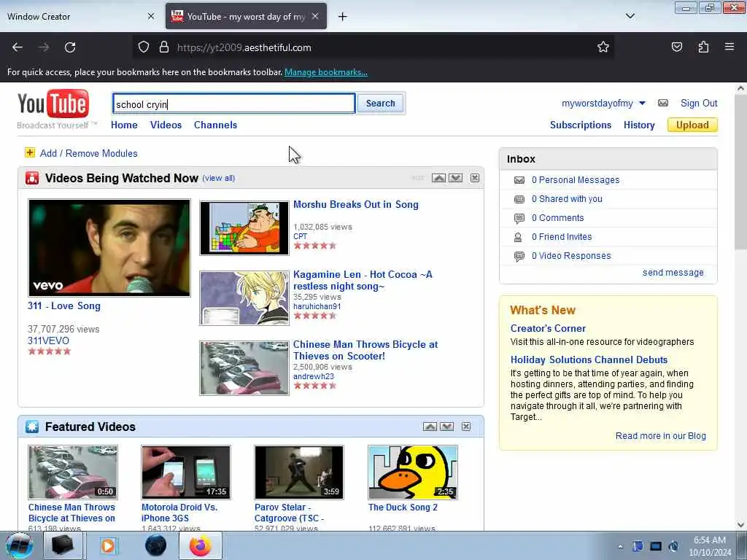Go back with the browser back arrow

pyautogui.click(x=18, y=47)
